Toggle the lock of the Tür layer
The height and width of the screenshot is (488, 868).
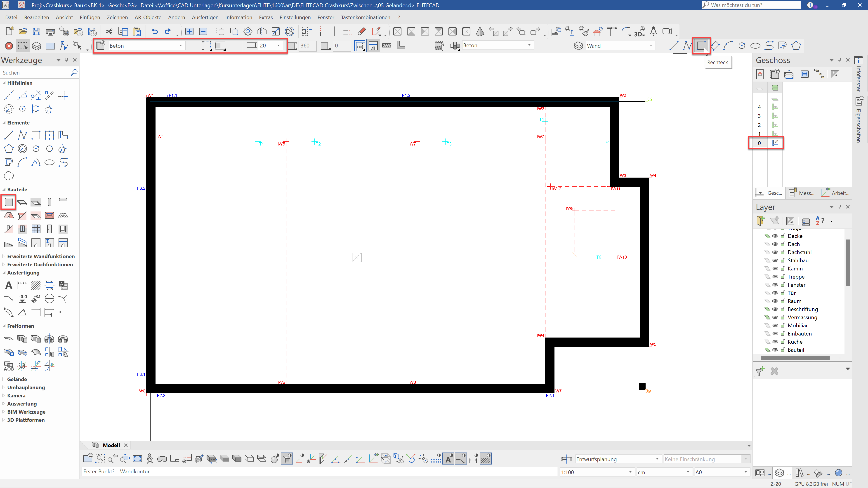[x=783, y=293]
